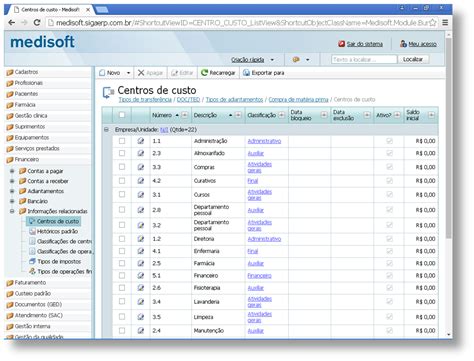Expand the Contas a receber tree node
474x361 pixels.
tap(12, 181)
